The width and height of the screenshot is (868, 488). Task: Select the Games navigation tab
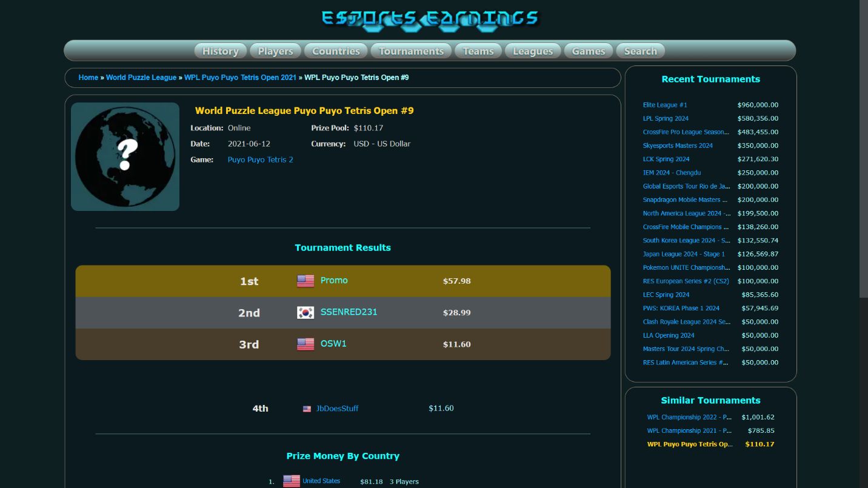589,51
